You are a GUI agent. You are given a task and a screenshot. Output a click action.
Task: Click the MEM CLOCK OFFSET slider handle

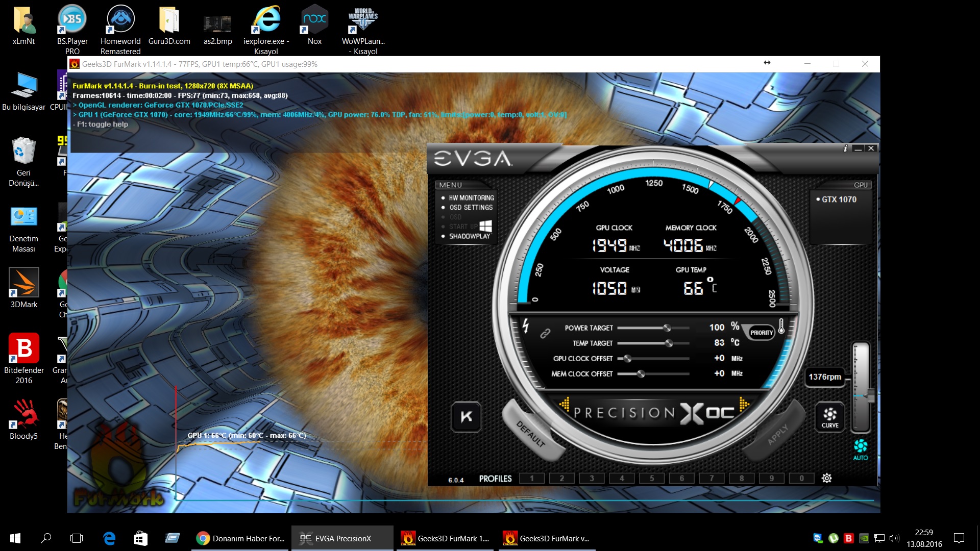coord(641,374)
